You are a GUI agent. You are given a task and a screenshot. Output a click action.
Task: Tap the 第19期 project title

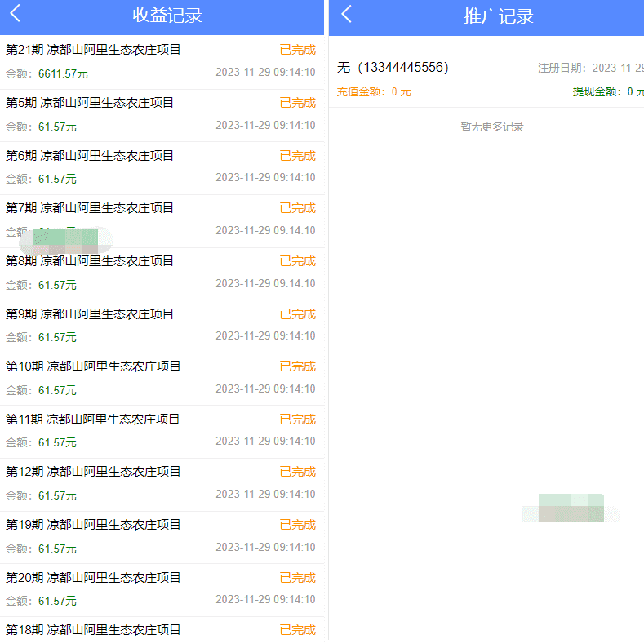[93, 525]
